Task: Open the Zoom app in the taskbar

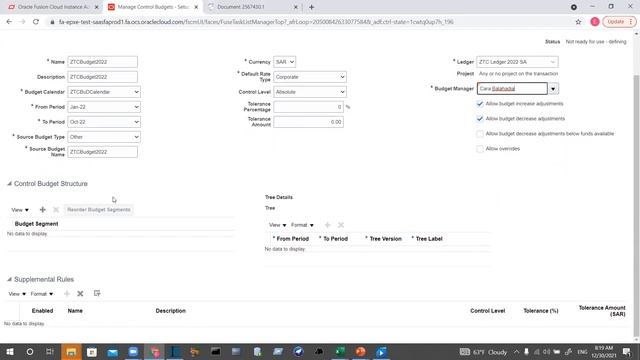Action: tap(133, 351)
